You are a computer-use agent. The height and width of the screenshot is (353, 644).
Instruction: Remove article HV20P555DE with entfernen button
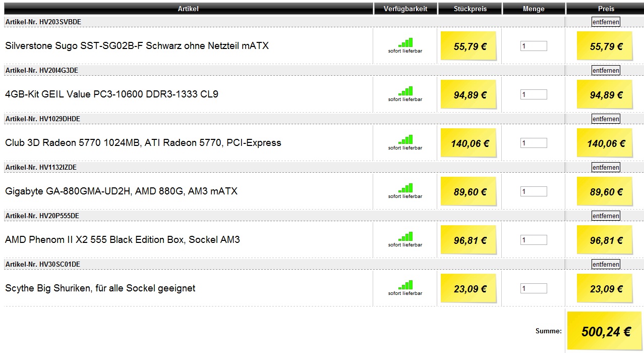click(606, 216)
